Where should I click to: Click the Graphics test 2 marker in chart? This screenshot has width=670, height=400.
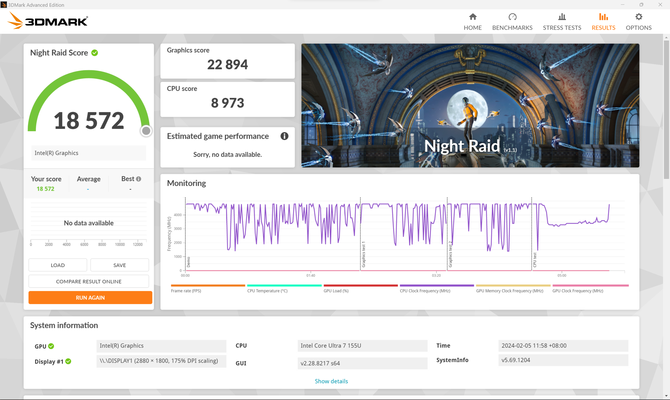[x=450, y=255]
